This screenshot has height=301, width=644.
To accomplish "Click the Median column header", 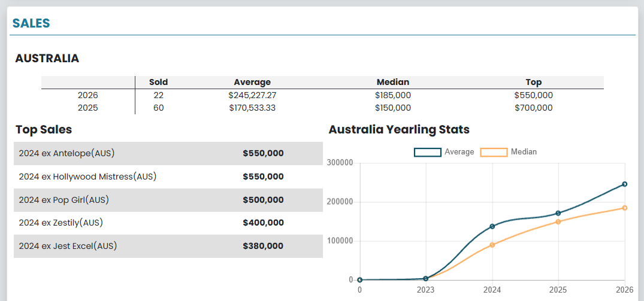I will point(392,82).
